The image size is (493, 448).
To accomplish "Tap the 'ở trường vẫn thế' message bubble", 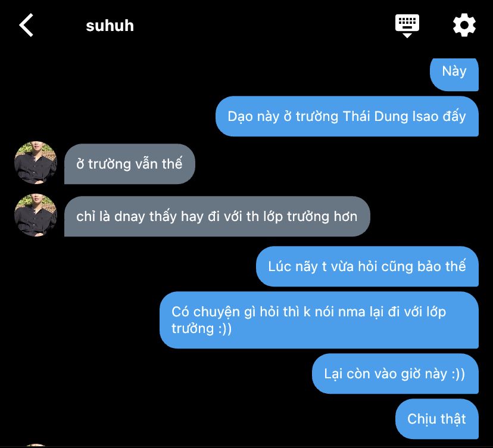I will point(130,164).
